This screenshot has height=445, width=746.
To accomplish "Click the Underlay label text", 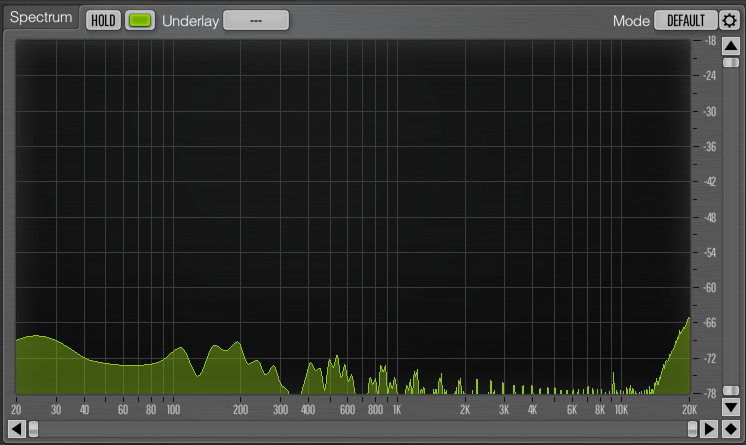I will coord(189,21).
